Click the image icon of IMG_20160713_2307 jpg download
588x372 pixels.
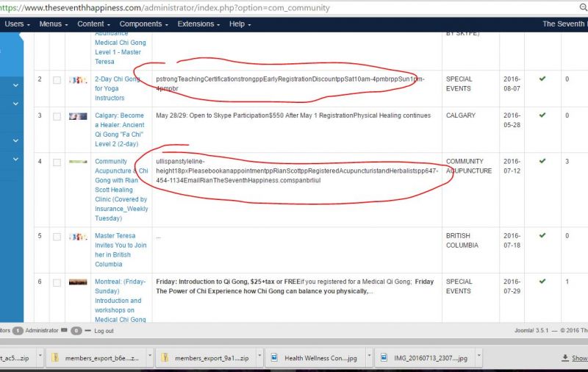pyautogui.click(x=384, y=358)
